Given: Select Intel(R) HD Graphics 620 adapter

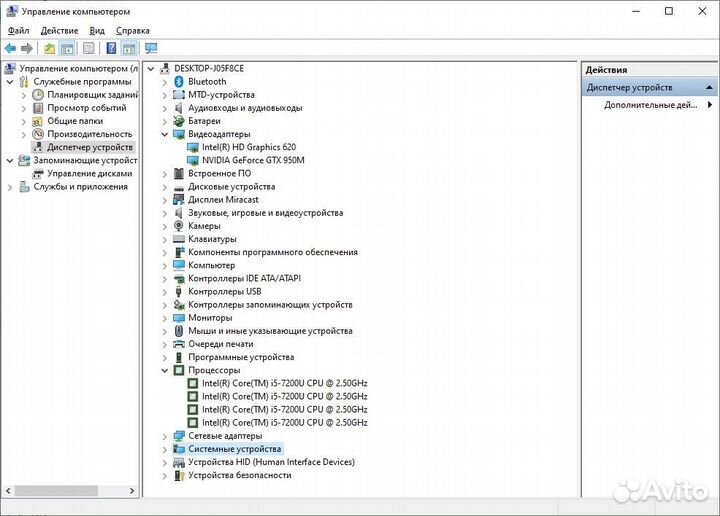Looking at the screenshot, I should 249,147.
